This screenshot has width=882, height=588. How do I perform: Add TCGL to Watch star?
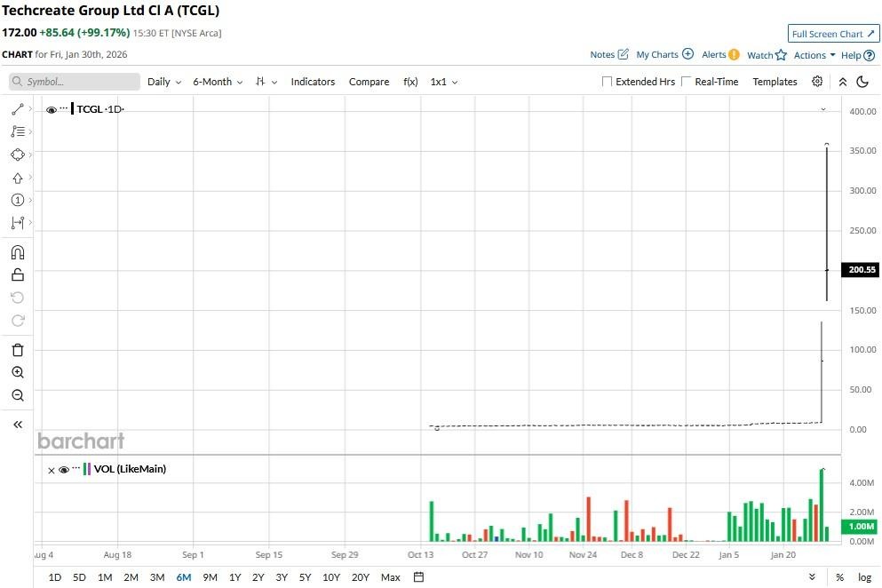click(x=781, y=54)
